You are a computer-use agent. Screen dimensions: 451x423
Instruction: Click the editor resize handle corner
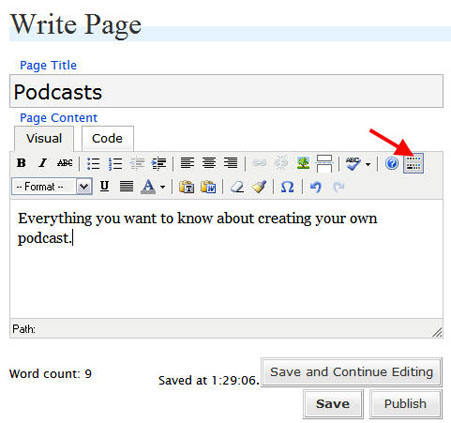point(437,332)
